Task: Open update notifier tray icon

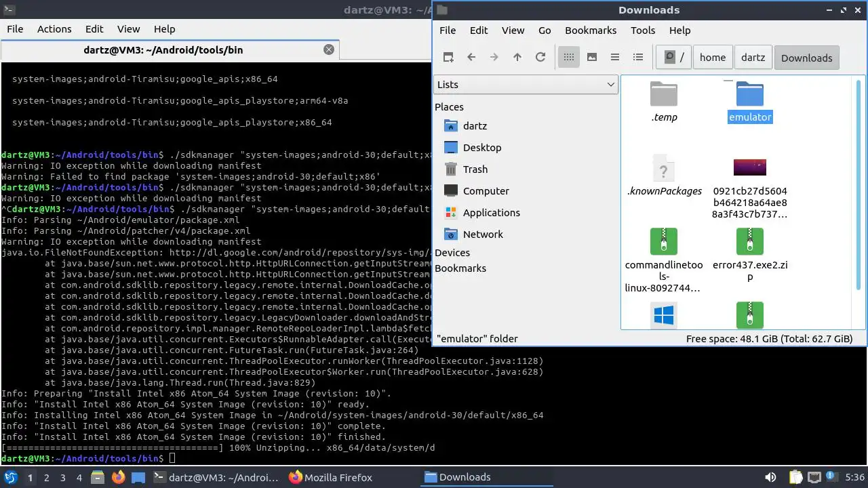Action: click(832, 477)
